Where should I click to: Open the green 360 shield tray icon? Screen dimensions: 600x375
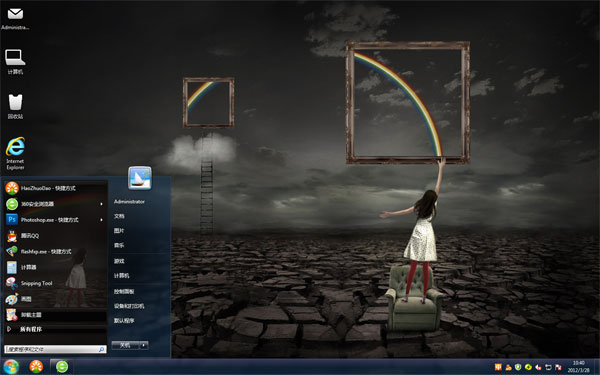point(518,367)
